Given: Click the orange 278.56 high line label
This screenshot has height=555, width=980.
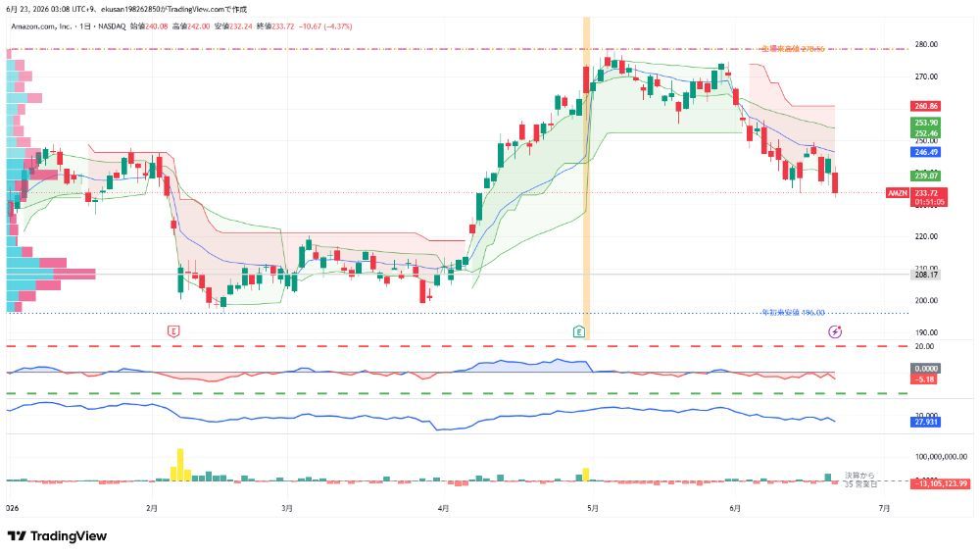Looking at the screenshot, I should coord(793,49).
